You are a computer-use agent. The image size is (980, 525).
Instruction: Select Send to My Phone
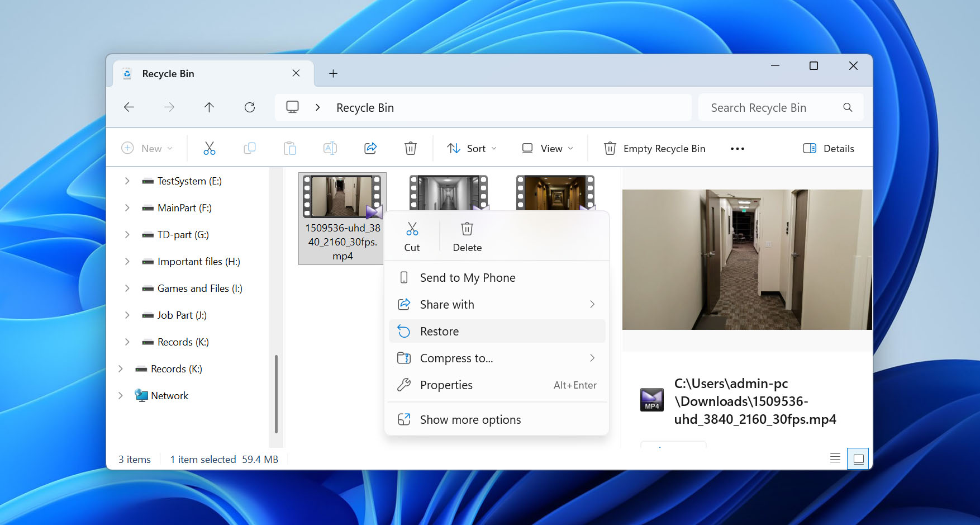[x=497, y=278]
